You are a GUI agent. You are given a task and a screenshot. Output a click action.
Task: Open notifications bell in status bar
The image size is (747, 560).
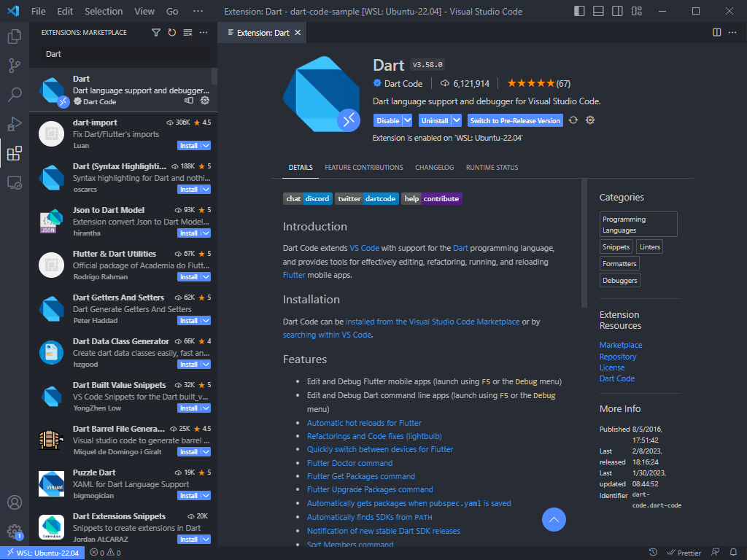pos(734,553)
